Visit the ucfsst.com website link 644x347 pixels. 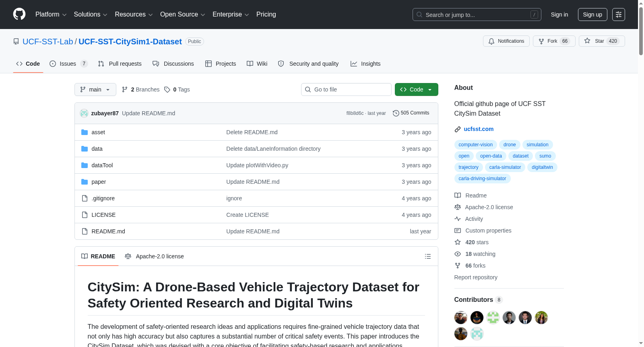point(479,129)
